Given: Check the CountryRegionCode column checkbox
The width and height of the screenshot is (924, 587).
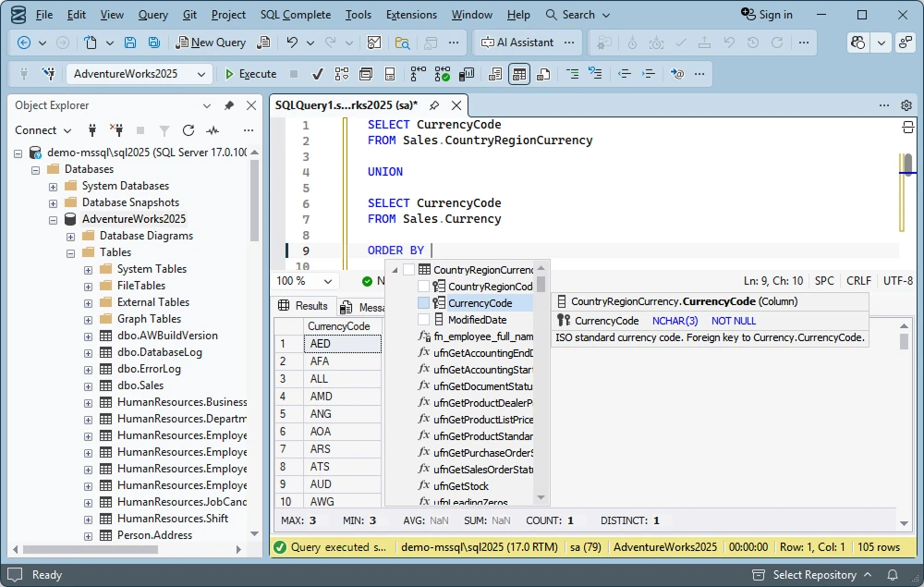Looking at the screenshot, I should tap(423, 287).
